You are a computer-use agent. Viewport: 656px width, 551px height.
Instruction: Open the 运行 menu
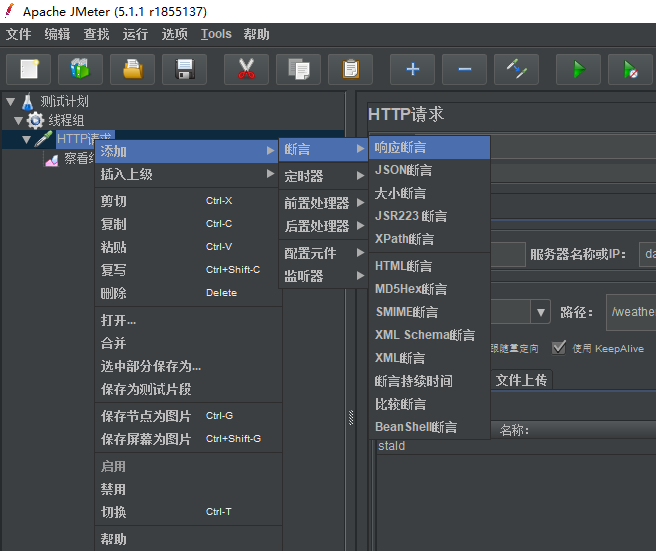tap(135, 34)
